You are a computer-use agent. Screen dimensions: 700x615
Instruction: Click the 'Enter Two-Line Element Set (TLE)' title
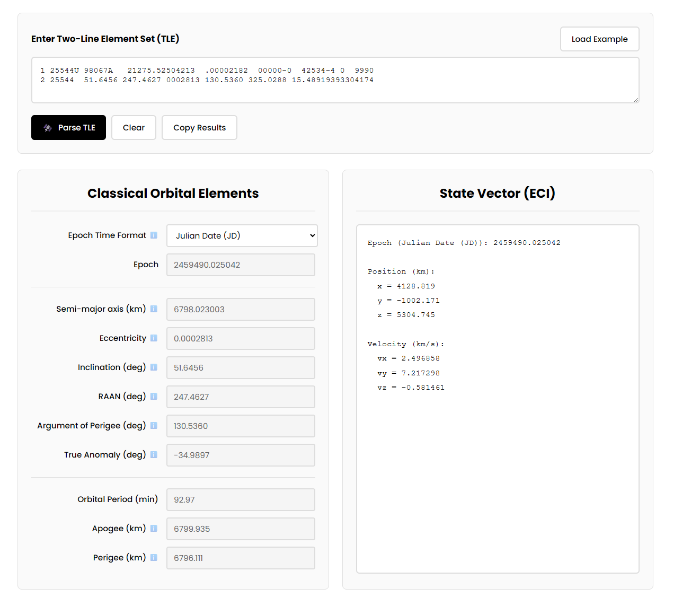click(105, 39)
